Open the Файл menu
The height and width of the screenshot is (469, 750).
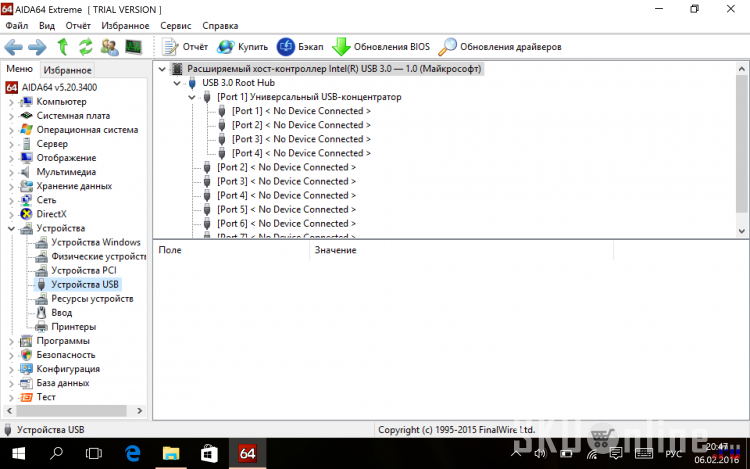pyautogui.click(x=17, y=26)
